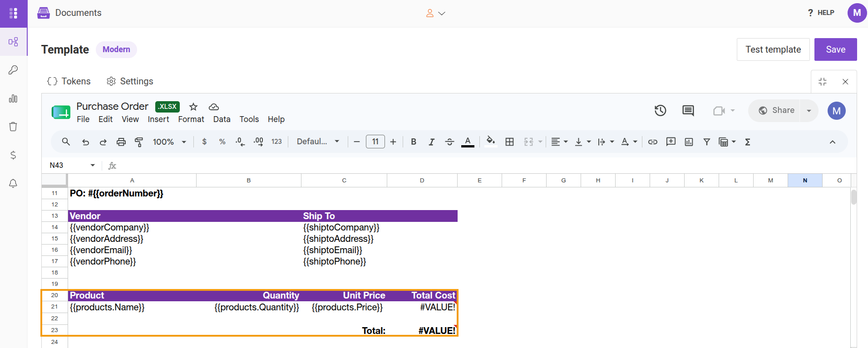The width and height of the screenshot is (868, 348).
Task: Open the Format menu
Action: click(x=191, y=119)
